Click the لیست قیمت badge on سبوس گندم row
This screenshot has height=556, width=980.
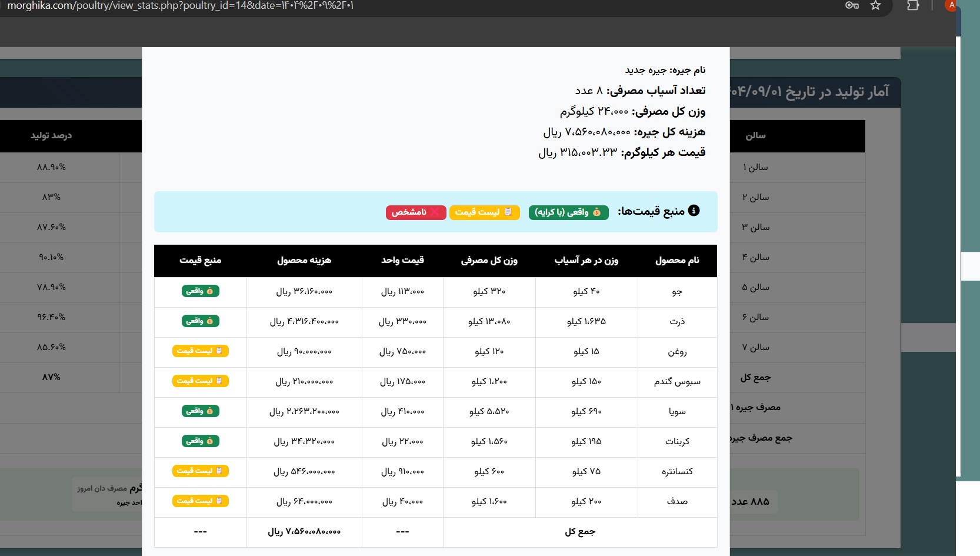[200, 381]
